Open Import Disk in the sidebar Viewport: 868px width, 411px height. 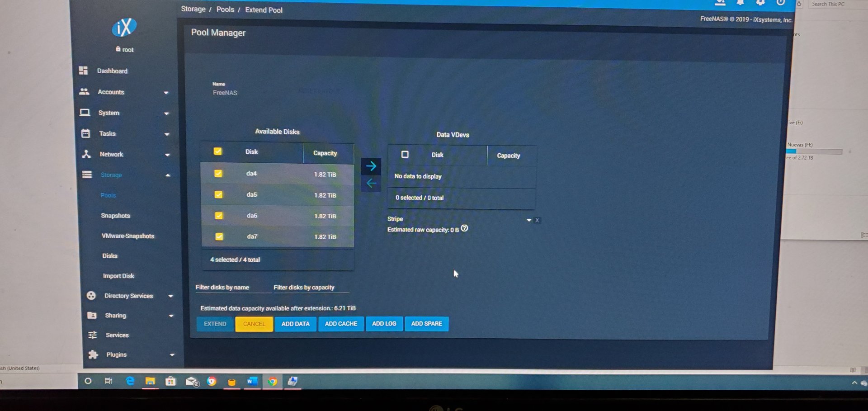(118, 276)
